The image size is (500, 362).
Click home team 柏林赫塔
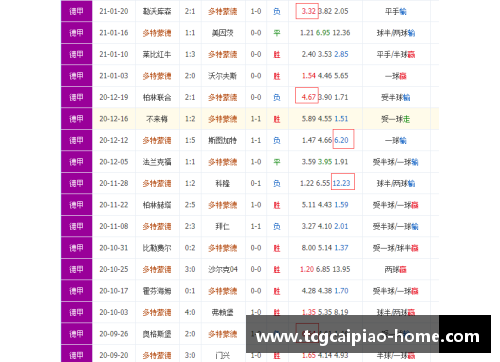click(x=157, y=205)
